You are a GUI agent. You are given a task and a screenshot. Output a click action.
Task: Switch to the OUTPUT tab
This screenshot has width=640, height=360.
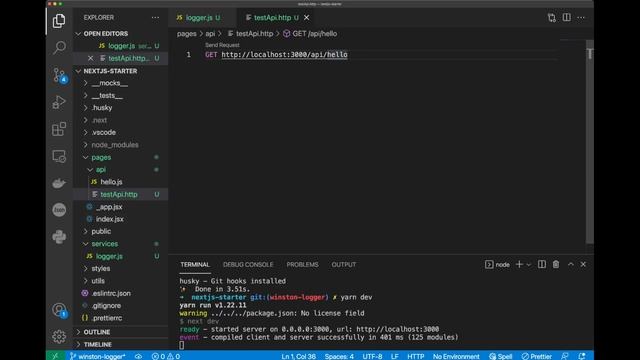pos(344,264)
